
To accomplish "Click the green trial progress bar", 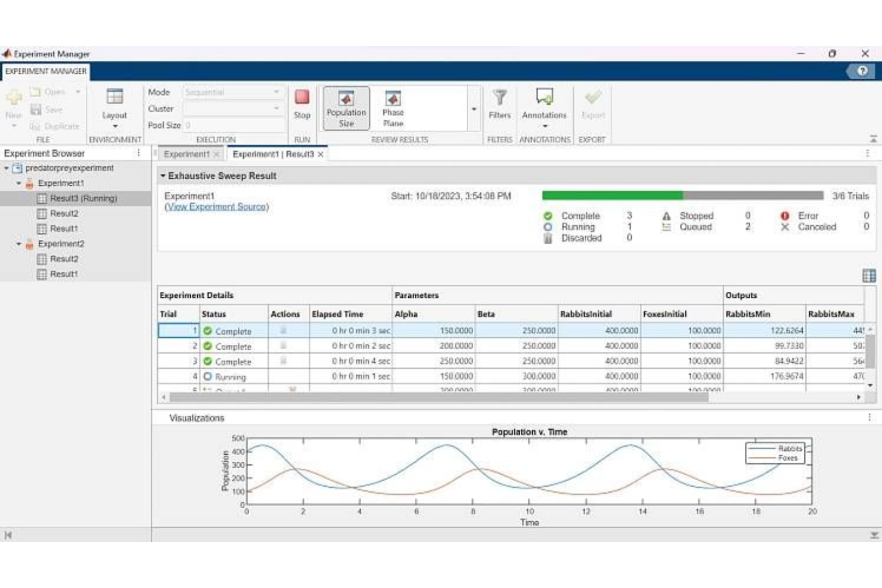I will pos(611,195).
